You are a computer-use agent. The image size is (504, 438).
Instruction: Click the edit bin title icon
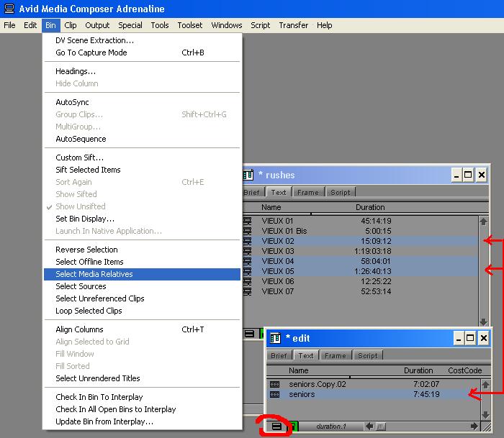click(x=276, y=338)
